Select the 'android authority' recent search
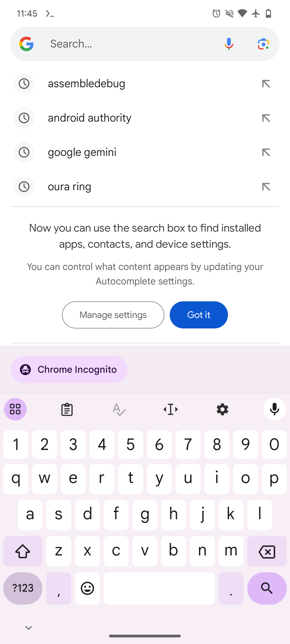Screen dimensions: 290x644 [90, 118]
